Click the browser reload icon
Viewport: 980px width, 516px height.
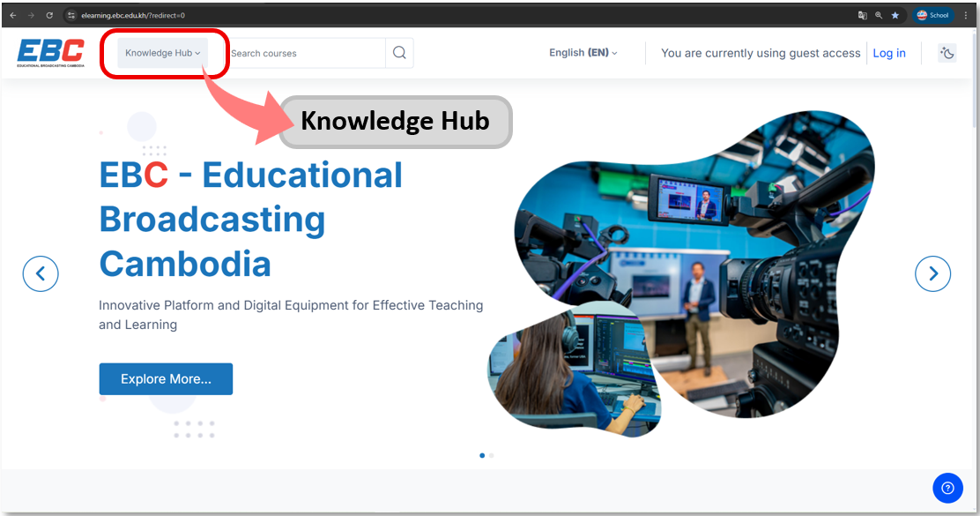49,15
